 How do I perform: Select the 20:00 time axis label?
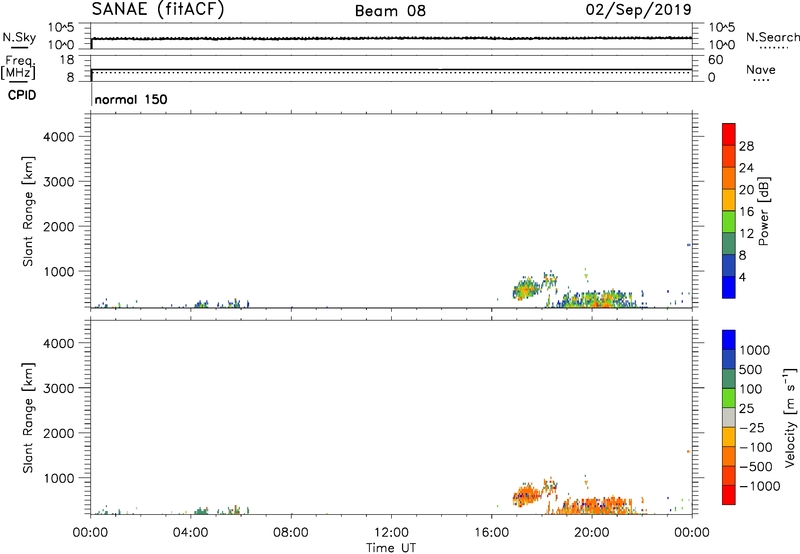pyautogui.click(x=591, y=533)
